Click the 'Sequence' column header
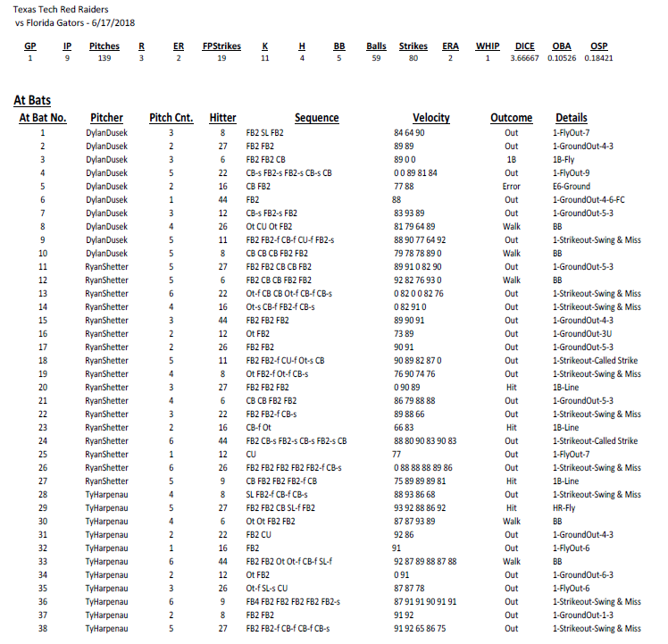This screenshot has height=644, width=668. [x=316, y=118]
